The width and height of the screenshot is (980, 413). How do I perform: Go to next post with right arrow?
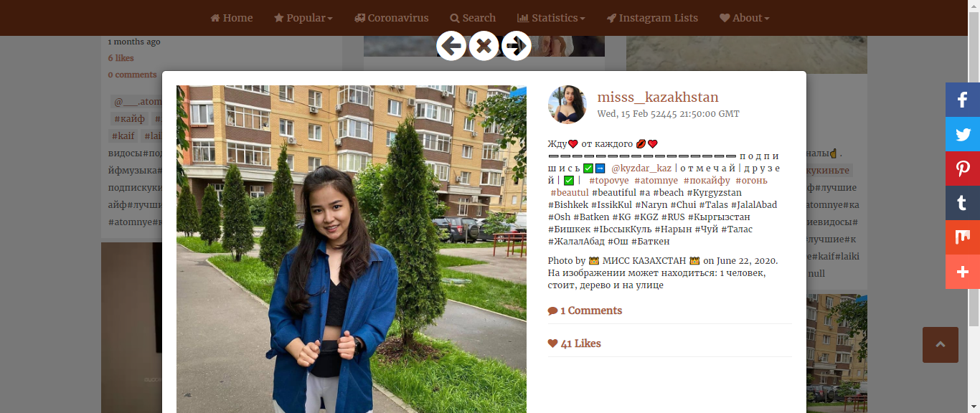(517, 46)
